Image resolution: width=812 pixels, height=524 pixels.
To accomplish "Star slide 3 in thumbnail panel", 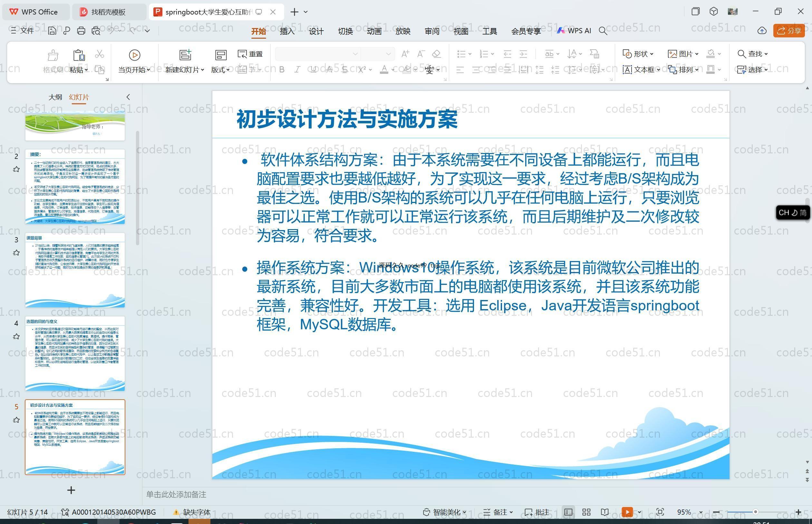I will click(x=16, y=253).
